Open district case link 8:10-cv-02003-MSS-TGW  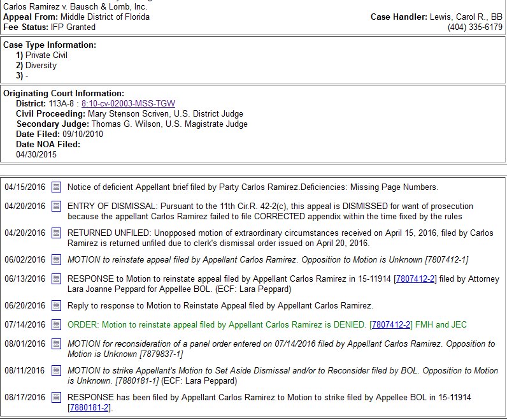tap(128, 103)
